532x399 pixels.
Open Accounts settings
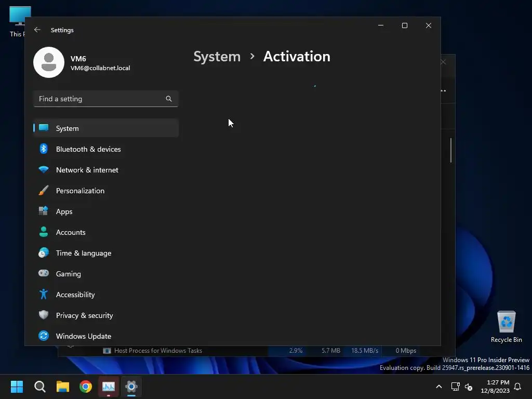pos(106,232)
